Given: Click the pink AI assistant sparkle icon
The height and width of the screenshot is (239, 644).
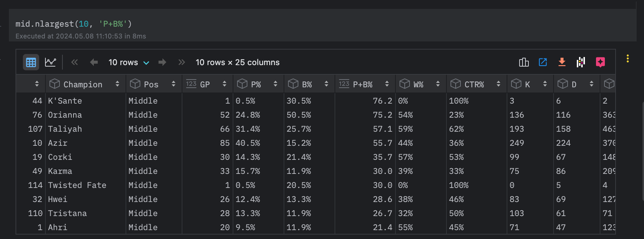Looking at the screenshot, I should pos(600,62).
